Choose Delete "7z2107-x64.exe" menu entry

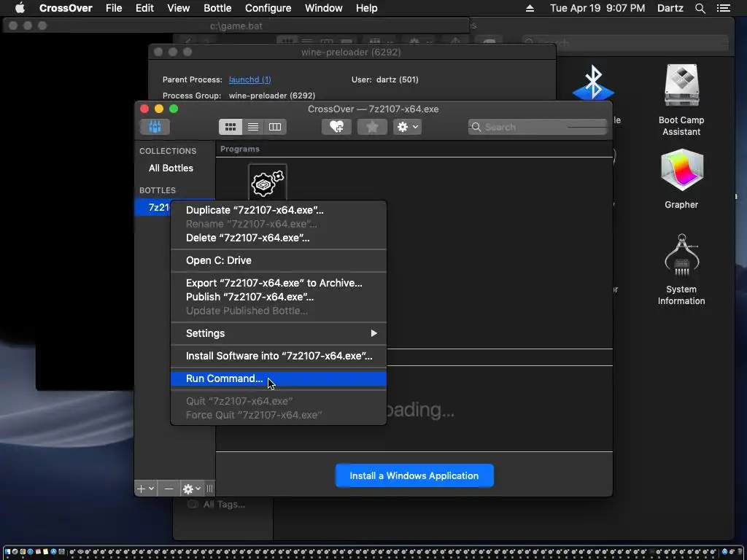point(278,238)
